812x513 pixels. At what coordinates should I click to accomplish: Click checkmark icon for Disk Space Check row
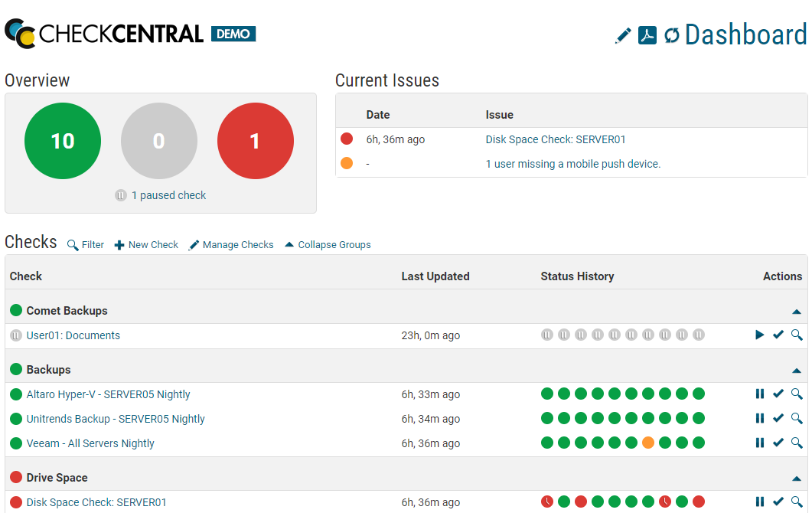[778, 502]
